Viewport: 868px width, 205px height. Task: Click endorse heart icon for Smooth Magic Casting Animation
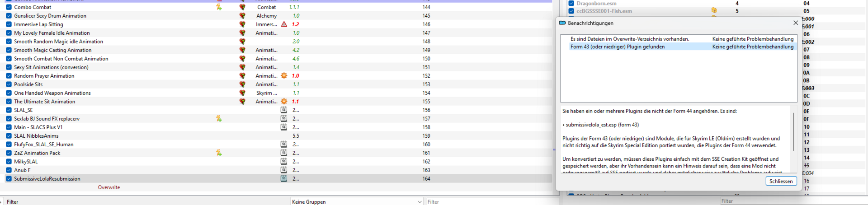click(x=242, y=50)
